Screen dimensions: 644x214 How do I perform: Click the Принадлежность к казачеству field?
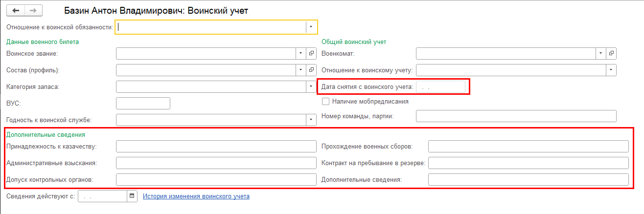point(216,147)
